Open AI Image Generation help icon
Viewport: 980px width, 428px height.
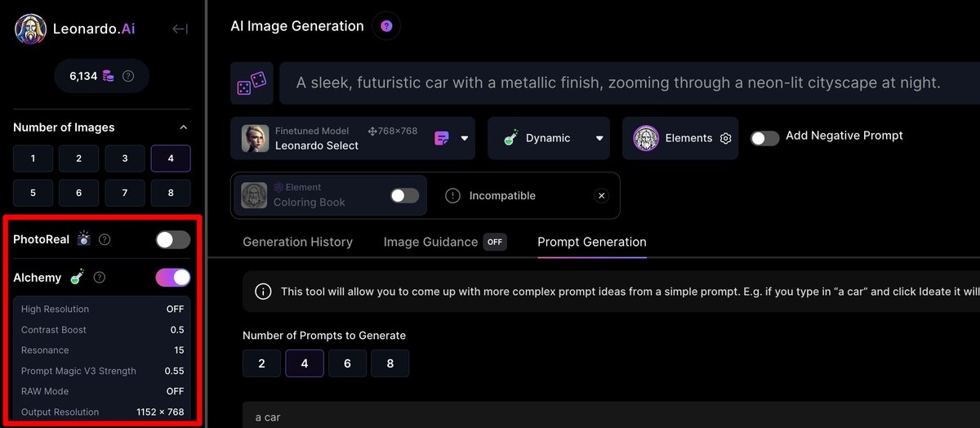pos(386,26)
